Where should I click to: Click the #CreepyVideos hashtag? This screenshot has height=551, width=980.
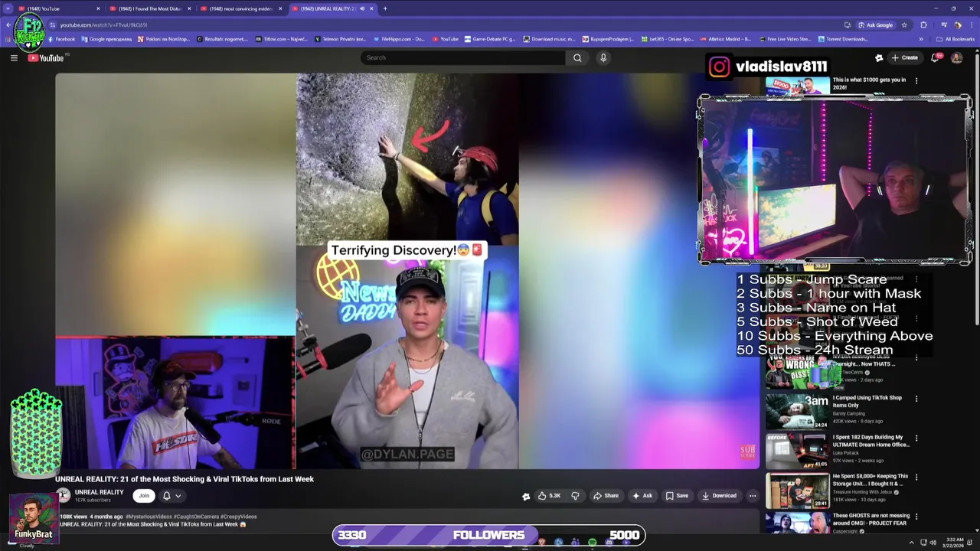[239, 517]
